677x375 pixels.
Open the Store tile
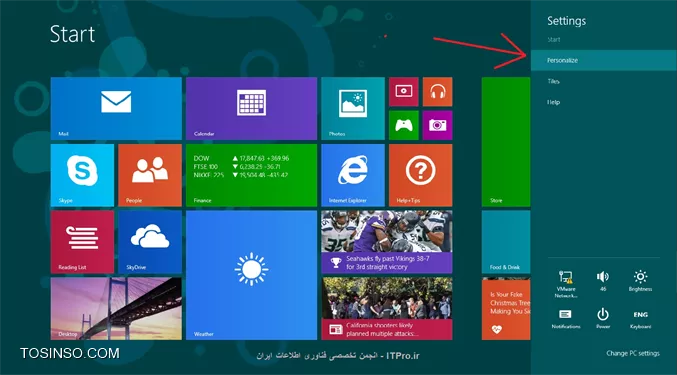(x=506, y=142)
